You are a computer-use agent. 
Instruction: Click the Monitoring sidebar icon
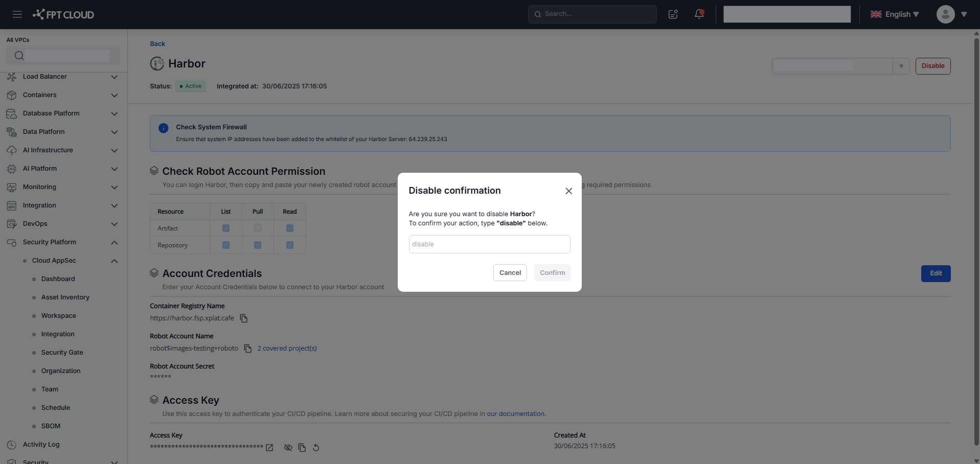pos(12,187)
